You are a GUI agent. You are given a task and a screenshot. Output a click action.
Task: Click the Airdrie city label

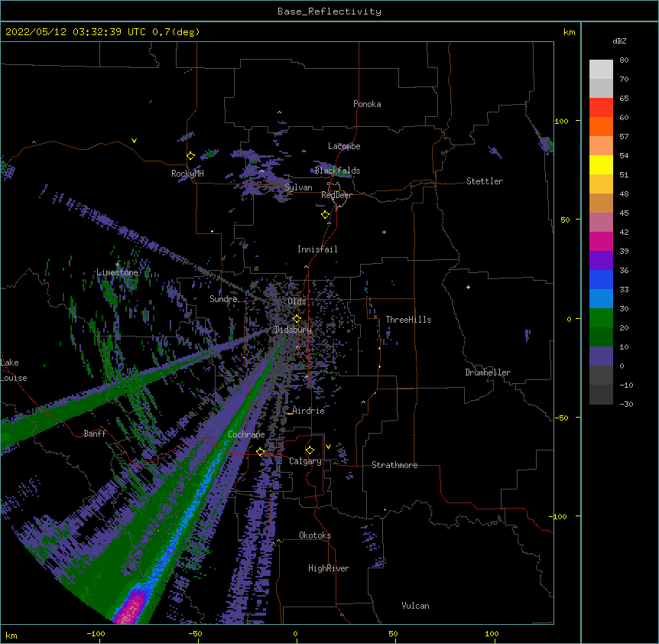[309, 411]
